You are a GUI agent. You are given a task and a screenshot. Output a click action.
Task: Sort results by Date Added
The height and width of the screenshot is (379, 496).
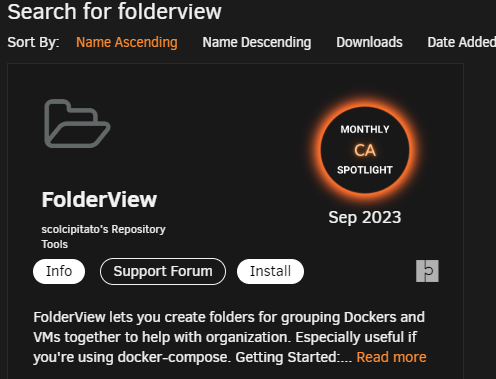[462, 42]
